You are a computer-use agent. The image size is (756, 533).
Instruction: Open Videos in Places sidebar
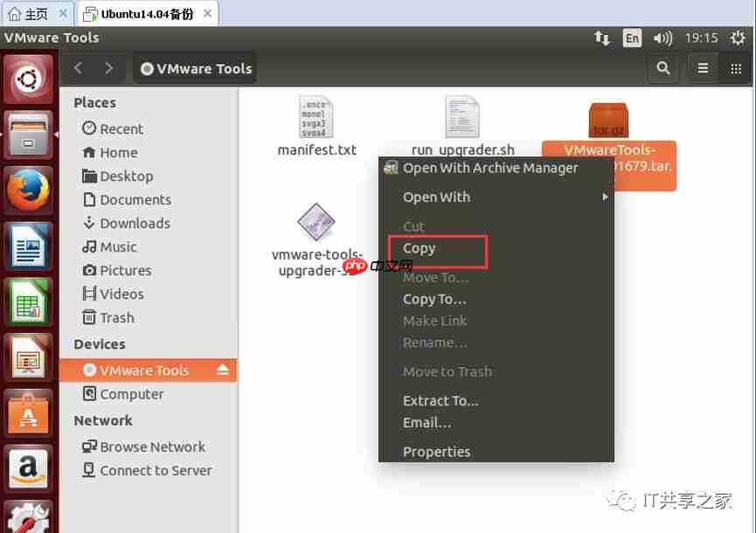pos(149,294)
